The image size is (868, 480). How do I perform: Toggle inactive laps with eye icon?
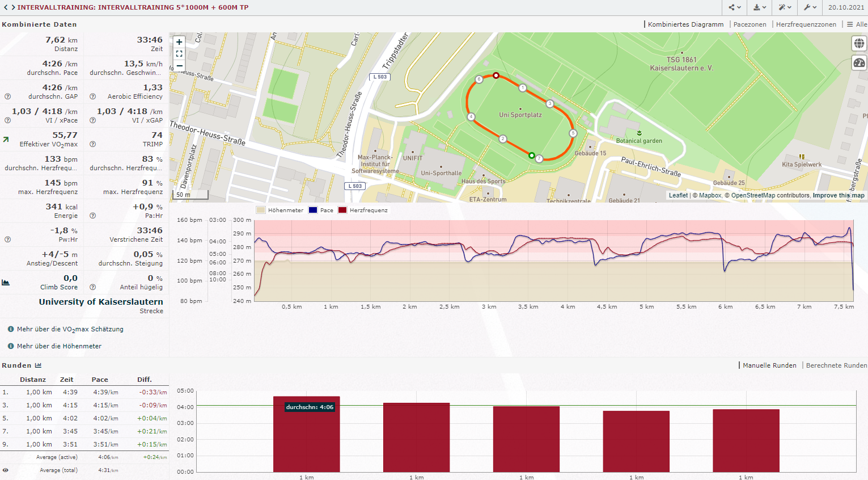(6, 470)
